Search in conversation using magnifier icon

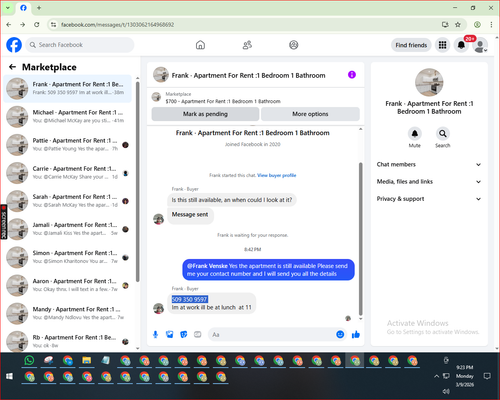443,134
